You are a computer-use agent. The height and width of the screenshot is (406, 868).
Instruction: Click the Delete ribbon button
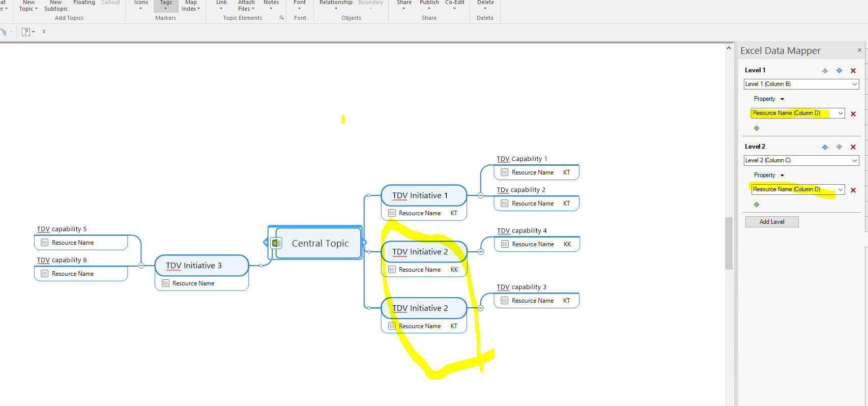pyautogui.click(x=485, y=5)
